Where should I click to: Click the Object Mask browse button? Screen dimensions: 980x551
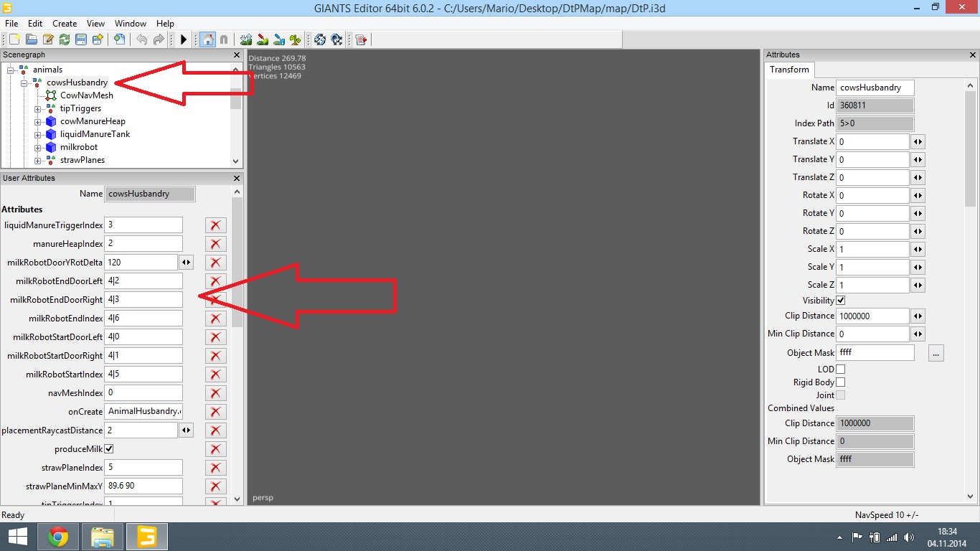click(936, 353)
